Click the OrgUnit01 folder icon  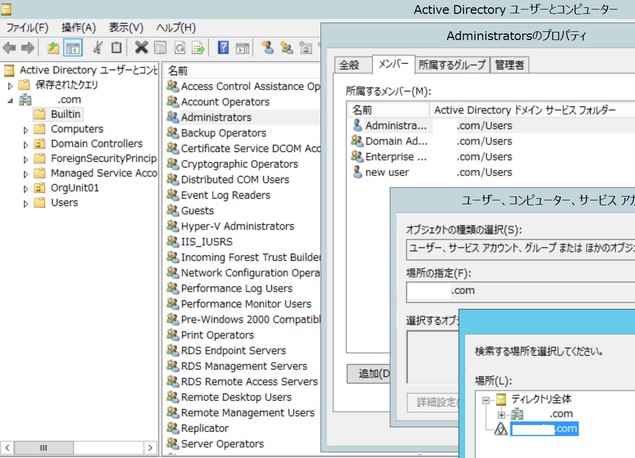click(x=39, y=188)
